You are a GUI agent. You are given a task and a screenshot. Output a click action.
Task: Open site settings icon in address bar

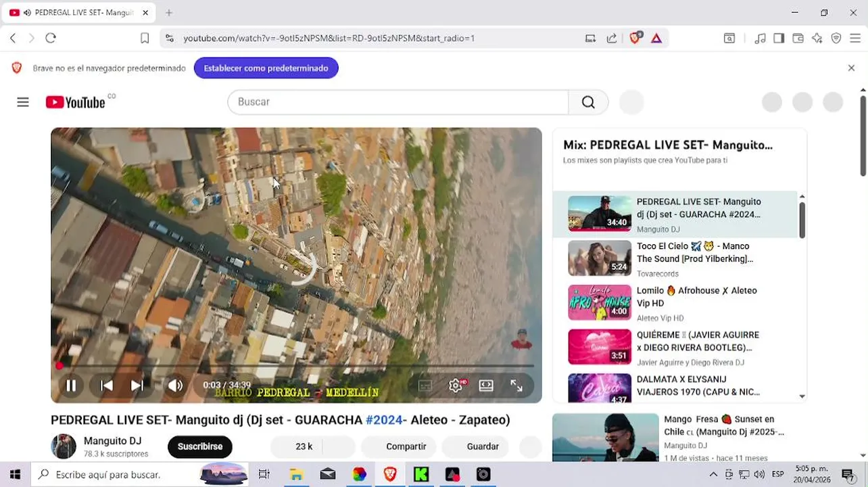[169, 39]
